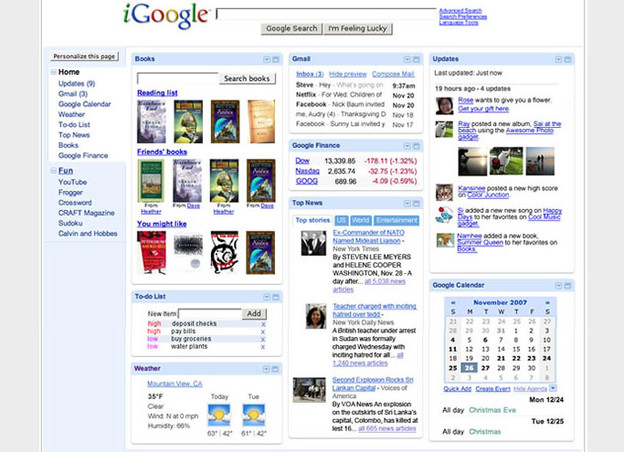Go to next month in calendar

tap(548, 302)
